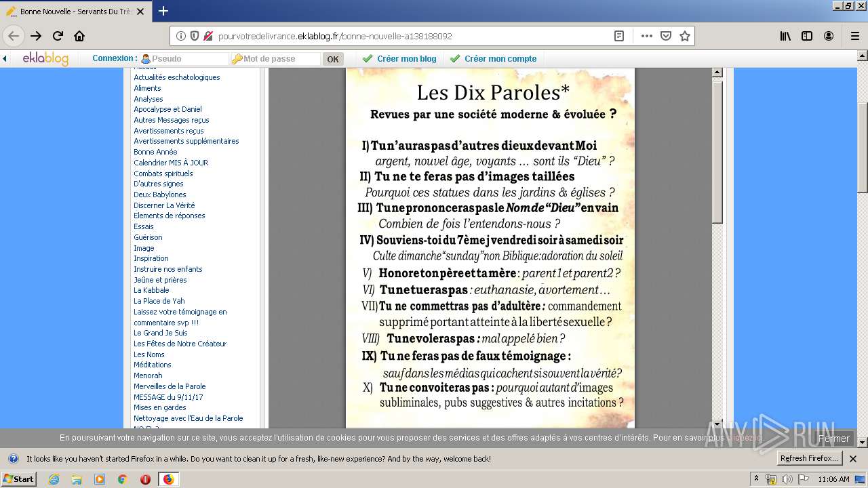Bookmark this page with the star
This screenshot has height=488, width=868.
tap(685, 36)
